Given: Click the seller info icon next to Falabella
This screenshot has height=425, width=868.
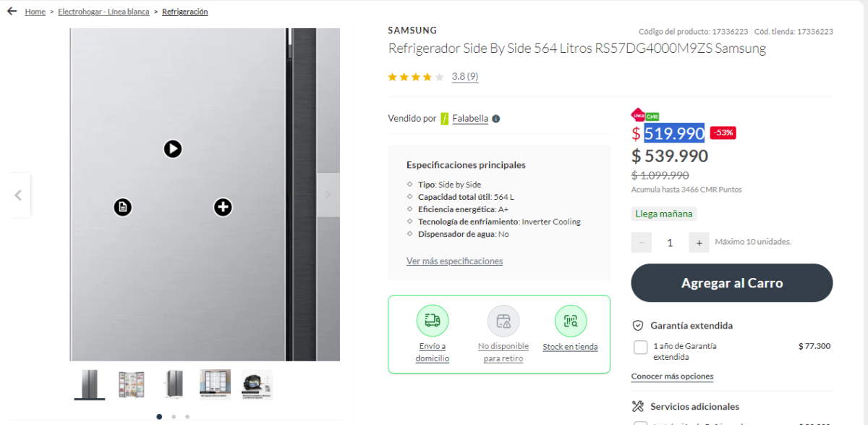Looking at the screenshot, I should click(496, 119).
